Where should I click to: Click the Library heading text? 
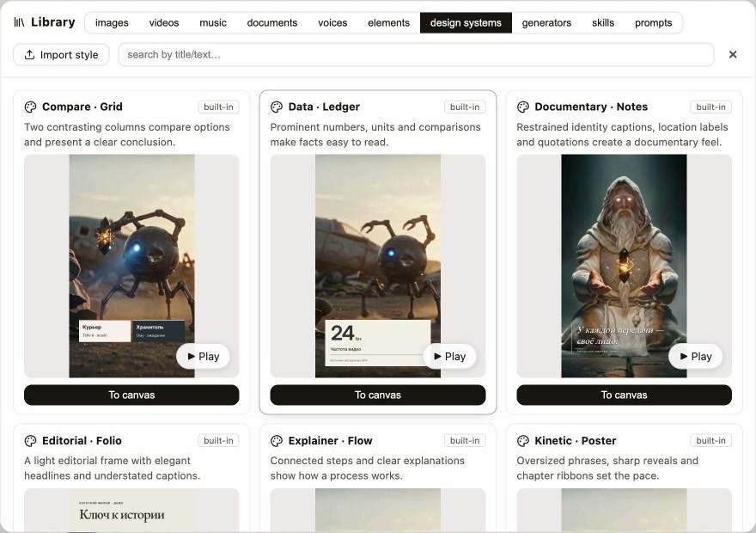tap(53, 22)
